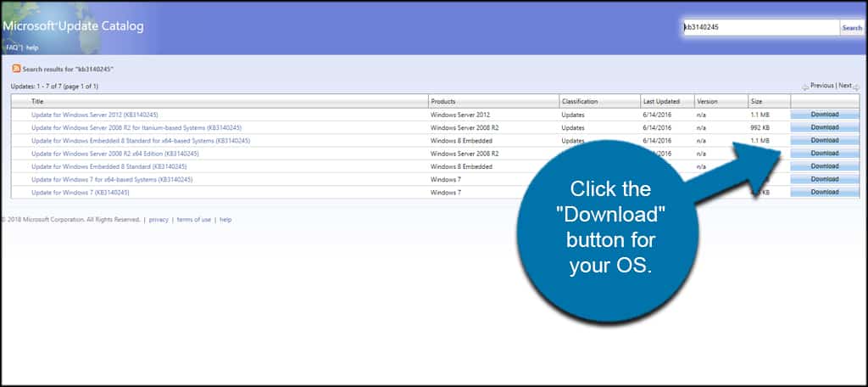Download the Server 2008 R2 Itanium-based update
The image size is (868, 387).
click(x=825, y=127)
